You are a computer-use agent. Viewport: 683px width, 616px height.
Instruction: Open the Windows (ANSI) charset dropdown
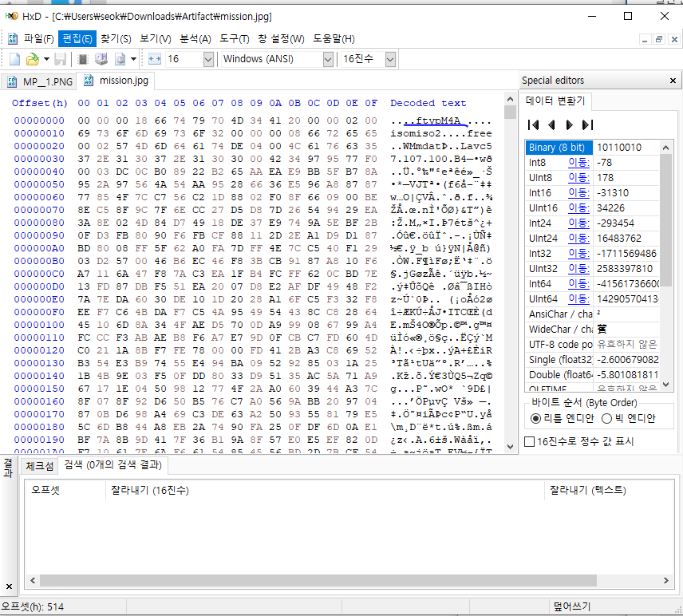[x=329, y=59]
